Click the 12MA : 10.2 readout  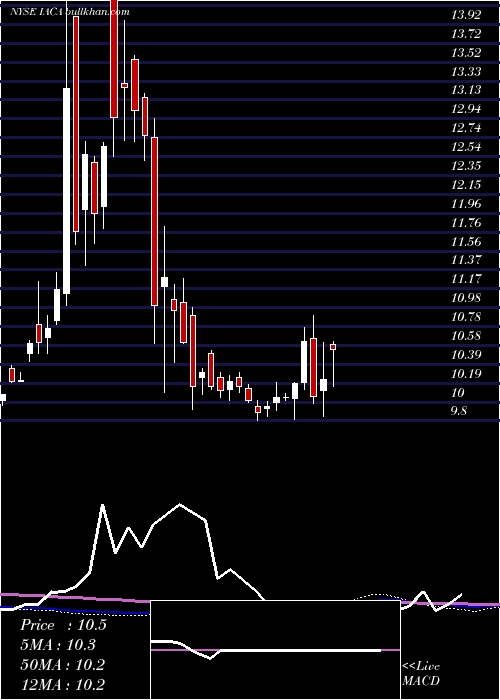[62, 684]
